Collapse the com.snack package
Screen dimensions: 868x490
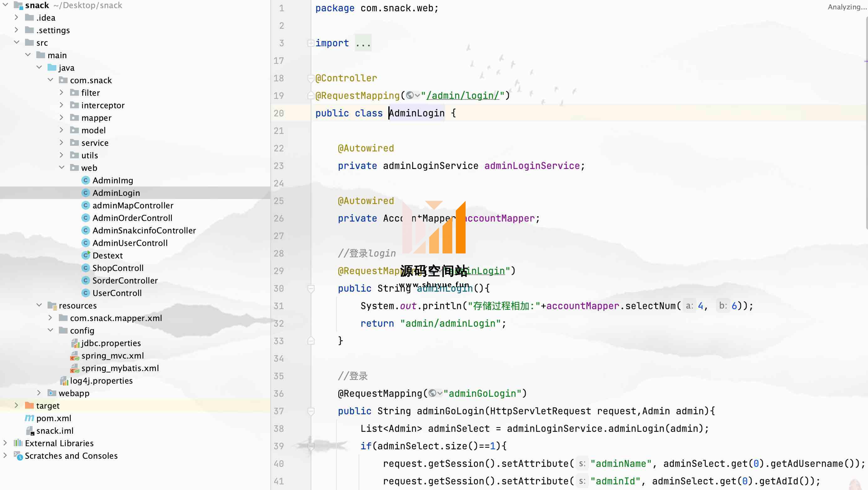(x=50, y=80)
